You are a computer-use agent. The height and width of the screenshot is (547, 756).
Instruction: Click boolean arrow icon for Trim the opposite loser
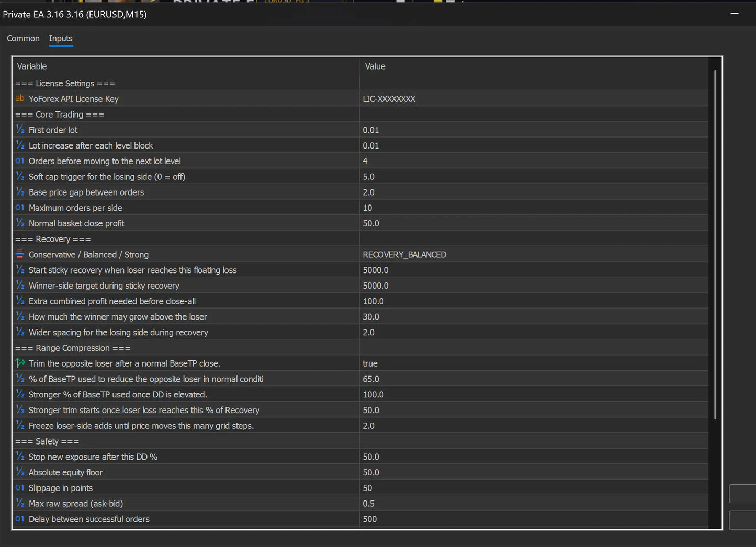pyautogui.click(x=20, y=363)
